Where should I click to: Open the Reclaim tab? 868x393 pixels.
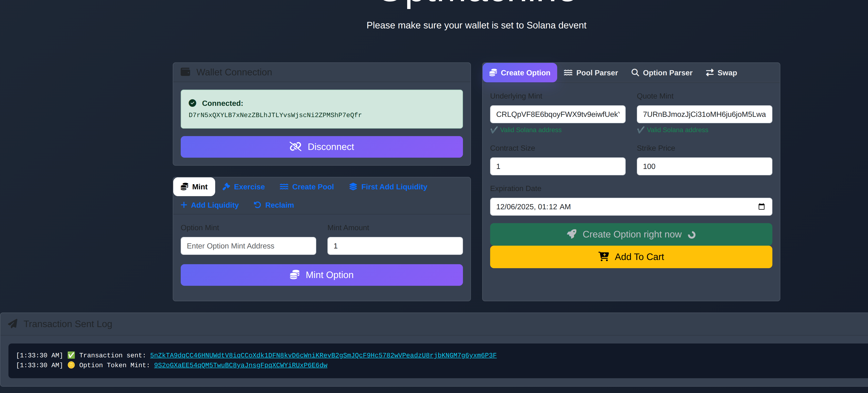274,205
